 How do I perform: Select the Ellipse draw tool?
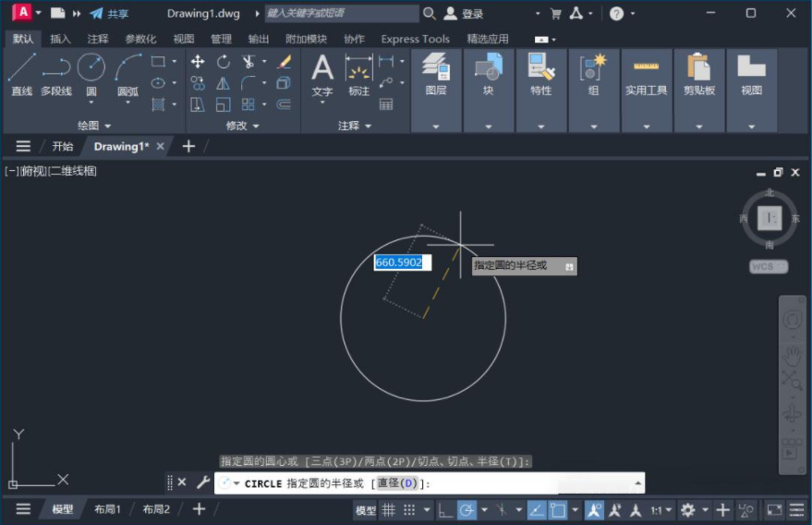pos(158,83)
